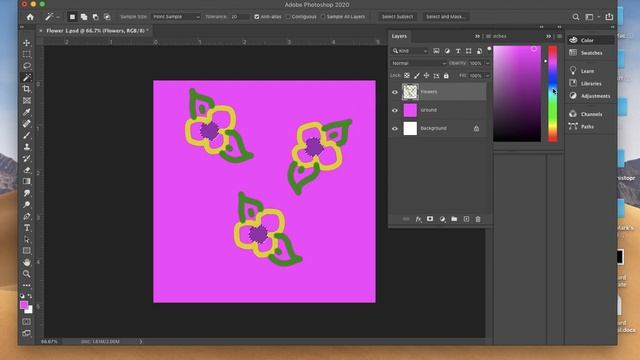Select the Frame tool
This screenshot has height=360, width=640.
(x=27, y=100)
